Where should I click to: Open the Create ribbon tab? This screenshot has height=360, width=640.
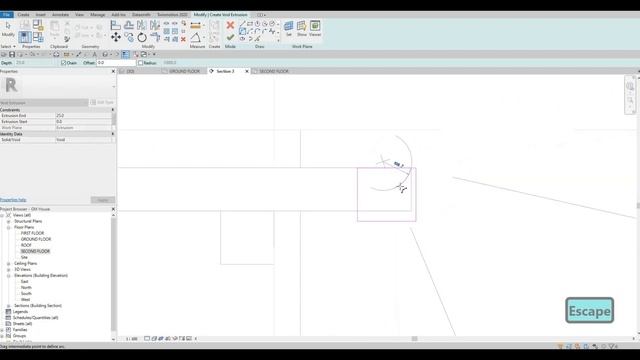click(23, 15)
